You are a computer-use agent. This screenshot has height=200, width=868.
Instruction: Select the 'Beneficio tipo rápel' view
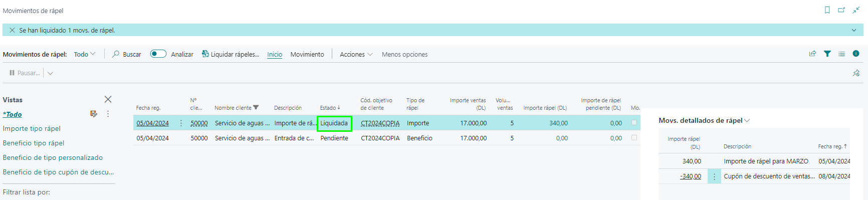(x=34, y=143)
